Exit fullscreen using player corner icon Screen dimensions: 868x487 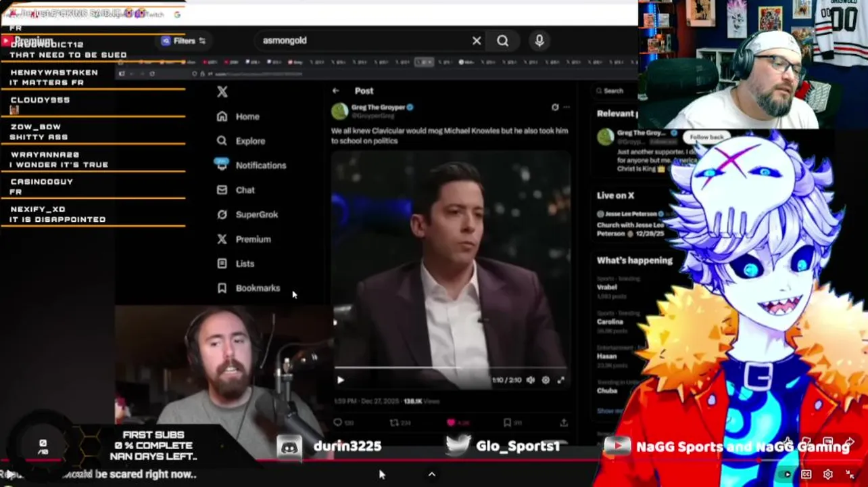coord(850,474)
